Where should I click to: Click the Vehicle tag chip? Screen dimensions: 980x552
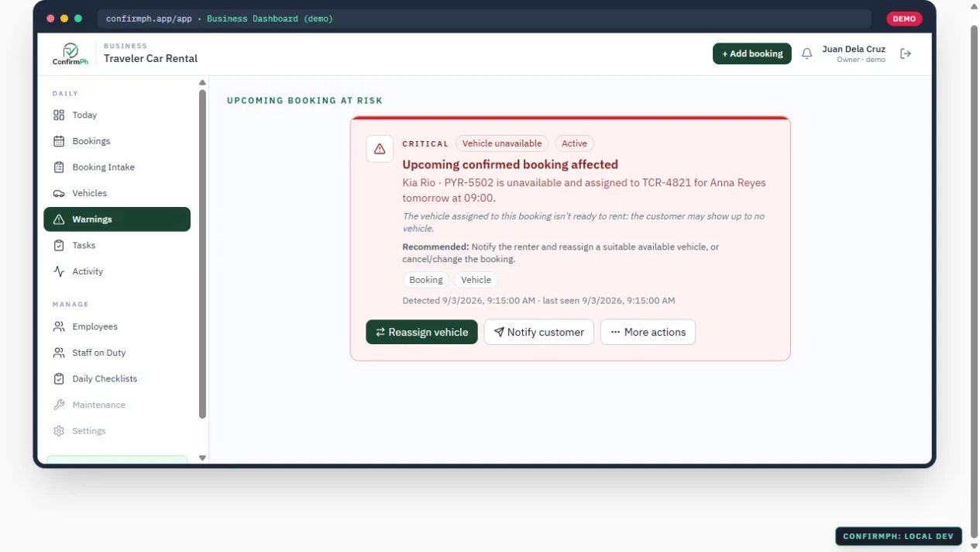tap(476, 280)
